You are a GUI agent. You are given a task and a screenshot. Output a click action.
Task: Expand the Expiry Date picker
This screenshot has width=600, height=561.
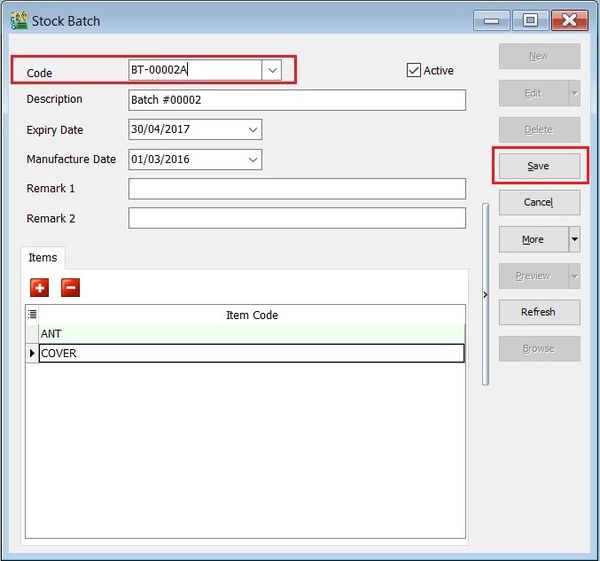252,130
